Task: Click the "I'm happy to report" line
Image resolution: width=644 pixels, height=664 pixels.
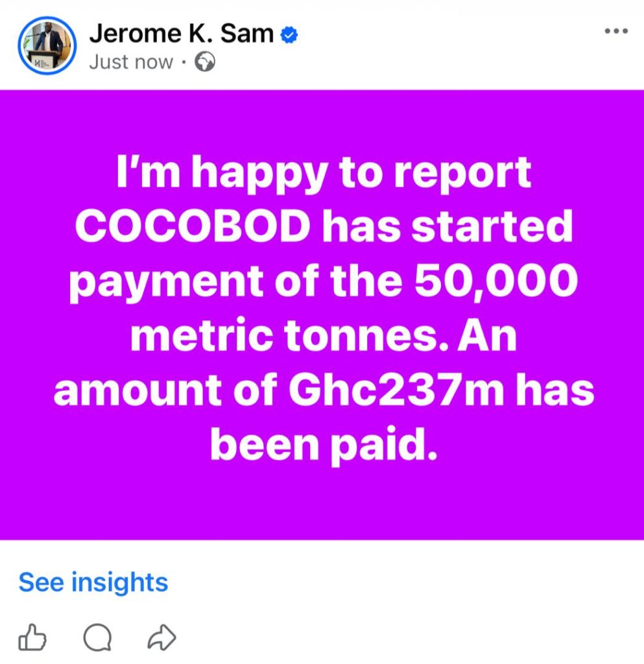Action: tap(322, 174)
